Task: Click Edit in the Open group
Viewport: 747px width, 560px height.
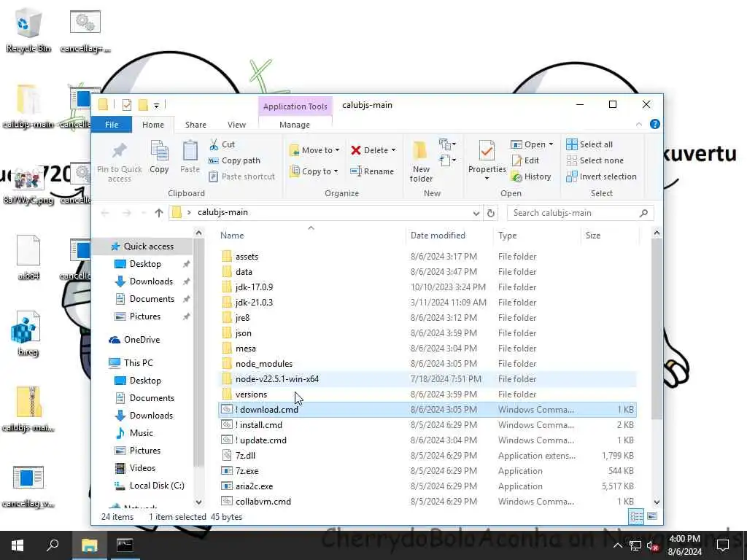Action: 525,160
